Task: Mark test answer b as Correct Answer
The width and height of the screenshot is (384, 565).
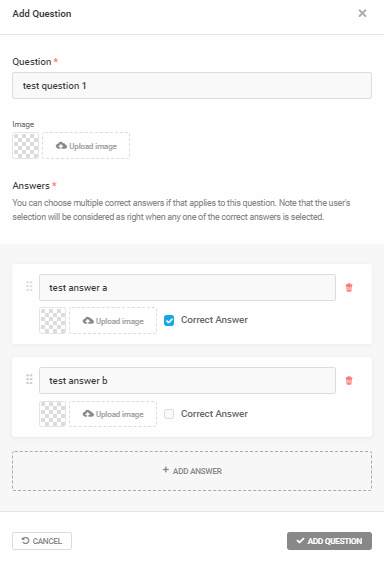Action: click(169, 414)
